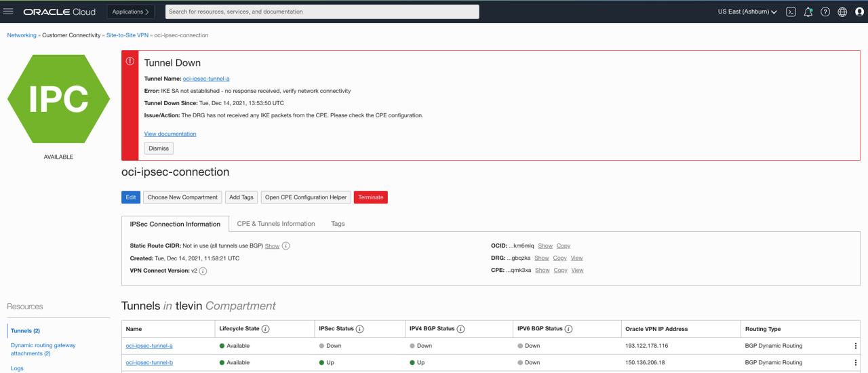Open actions menu for oci-ipsec-tunnel-a row
Image resolution: width=868 pixels, height=373 pixels.
click(x=855, y=346)
